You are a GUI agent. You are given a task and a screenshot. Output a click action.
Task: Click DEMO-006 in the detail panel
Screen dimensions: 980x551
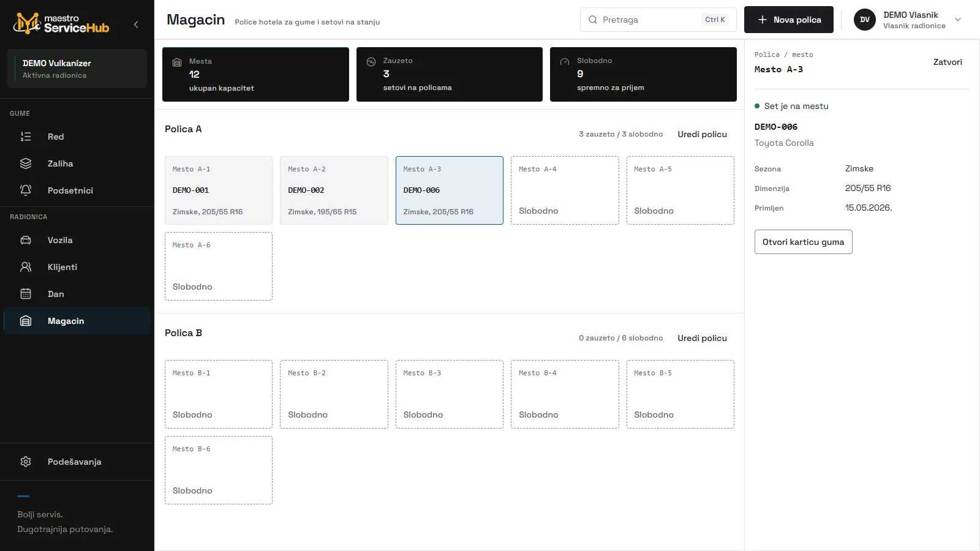pos(776,127)
